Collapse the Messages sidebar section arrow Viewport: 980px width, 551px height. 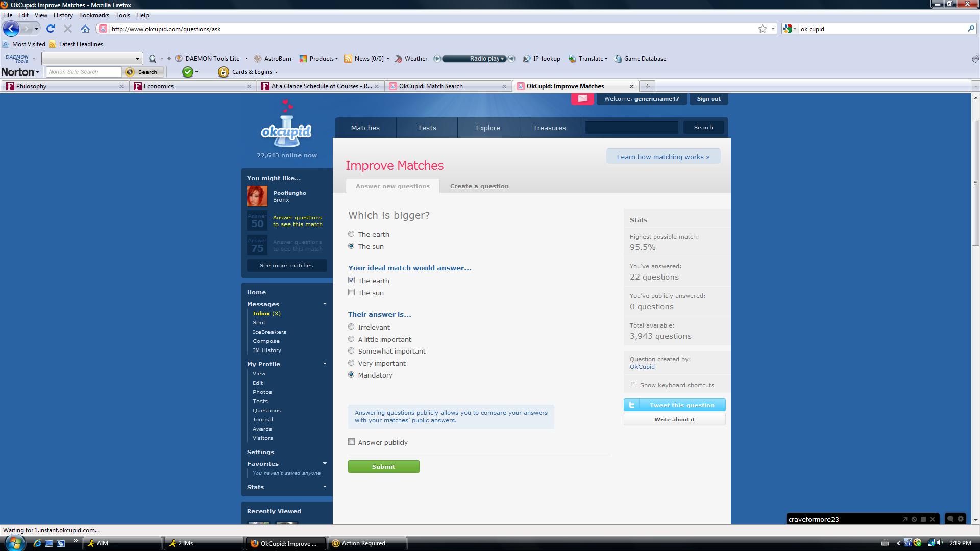(x=325, y=304)
